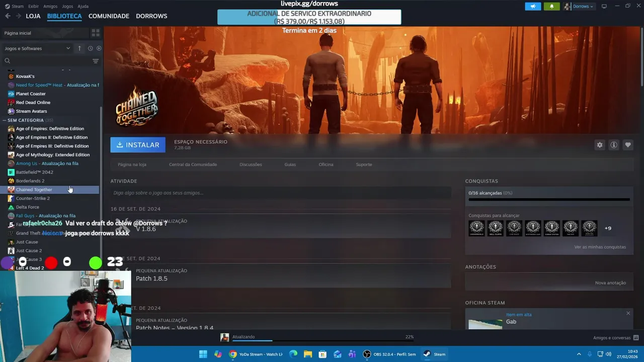Open game info circle icon
Image resolution: width=644 pixels, height=362 pixels.
(614, 145)
